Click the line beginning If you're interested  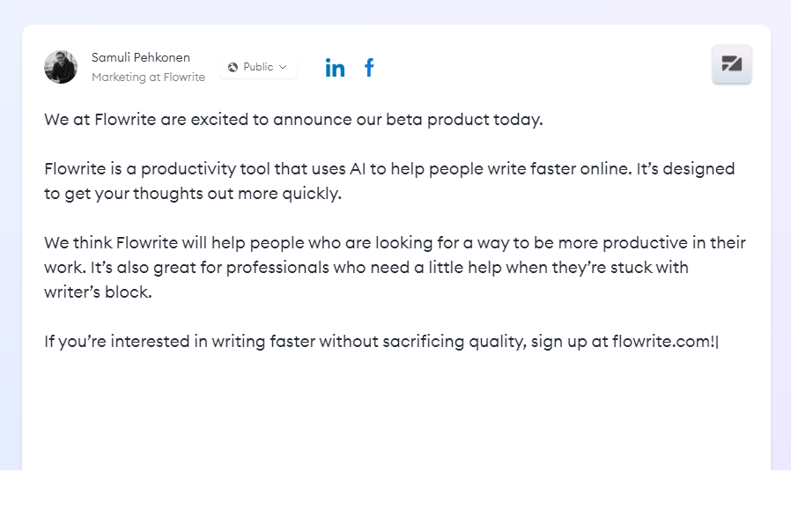[x=381, y=342]
